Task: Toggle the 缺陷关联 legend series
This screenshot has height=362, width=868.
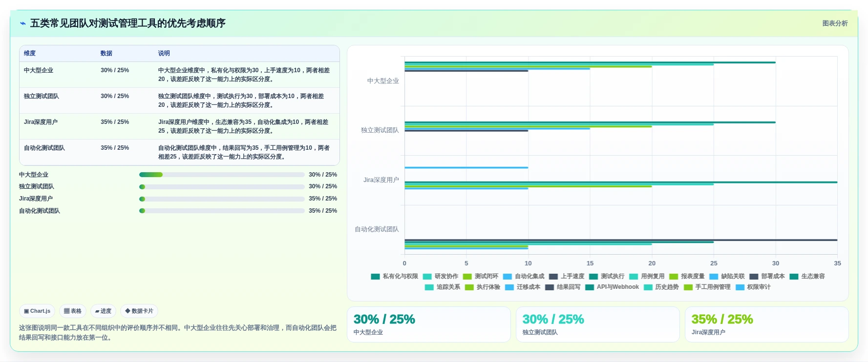Action: [727, 276]
